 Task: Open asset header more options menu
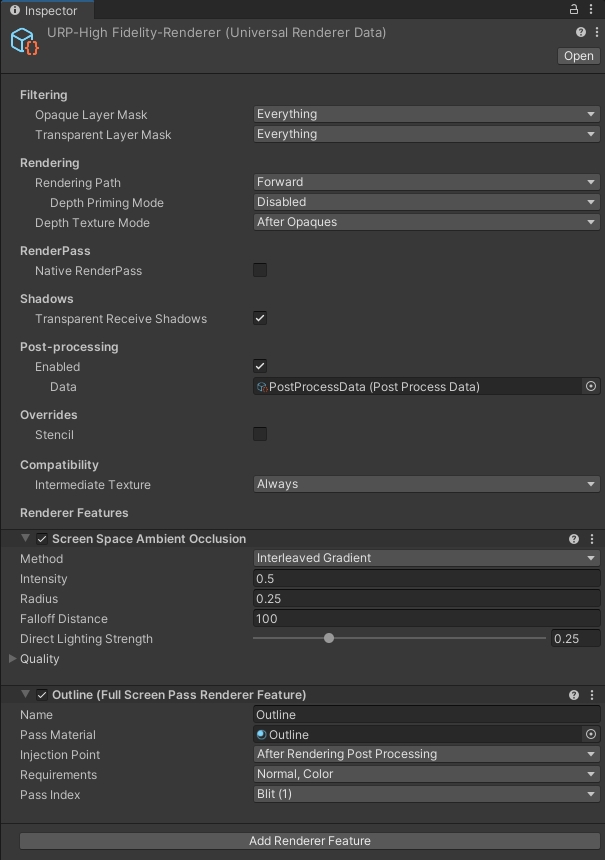(596, 33)
